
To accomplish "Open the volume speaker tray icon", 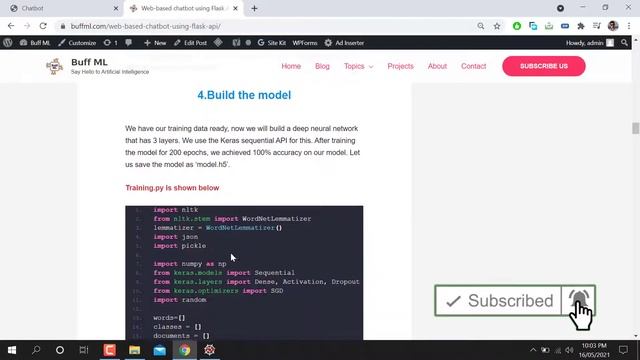I will [x=569, y=350].
